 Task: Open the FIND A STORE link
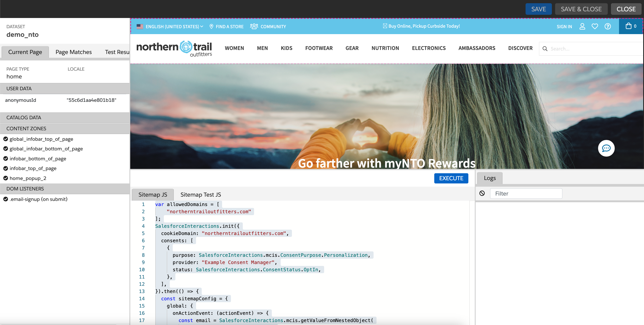click(230, 27)
